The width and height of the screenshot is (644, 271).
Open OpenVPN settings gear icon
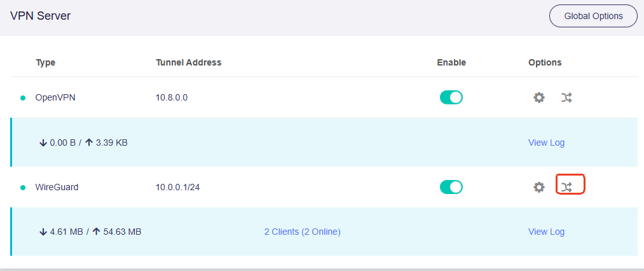[x=539, y=97]
